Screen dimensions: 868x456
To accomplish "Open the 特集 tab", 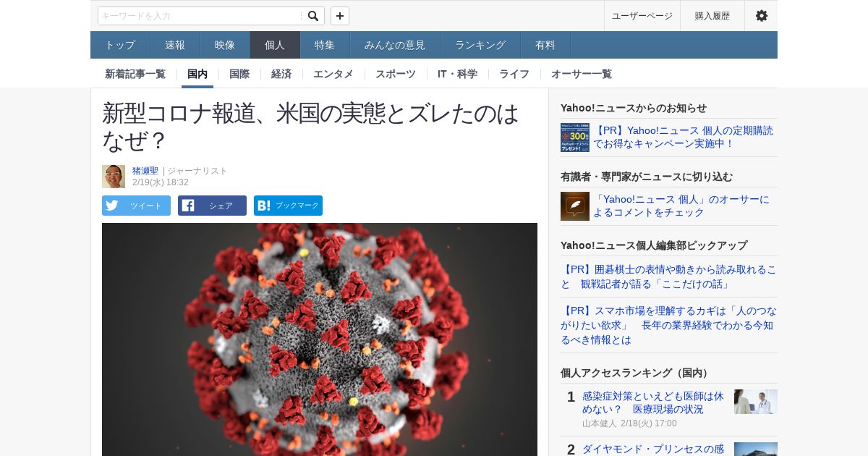I will coord(325,45).
